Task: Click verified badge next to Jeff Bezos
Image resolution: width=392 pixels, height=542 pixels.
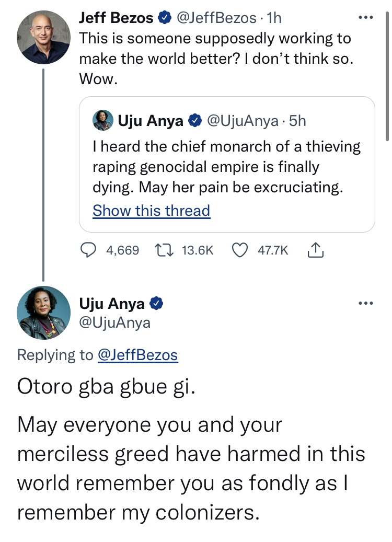Action: pyautogui.click(x=165, y=18)
